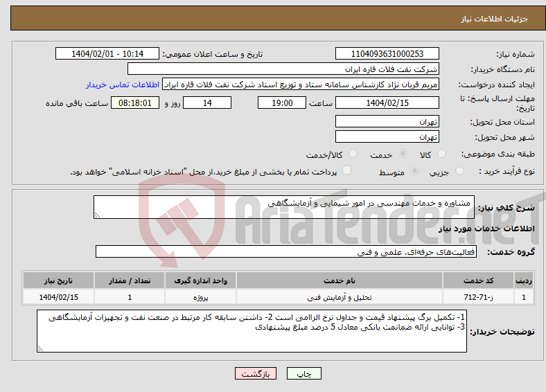546x392 pixels.
Task: Click the deadline time field 19:00
Action: coord(282,103)
